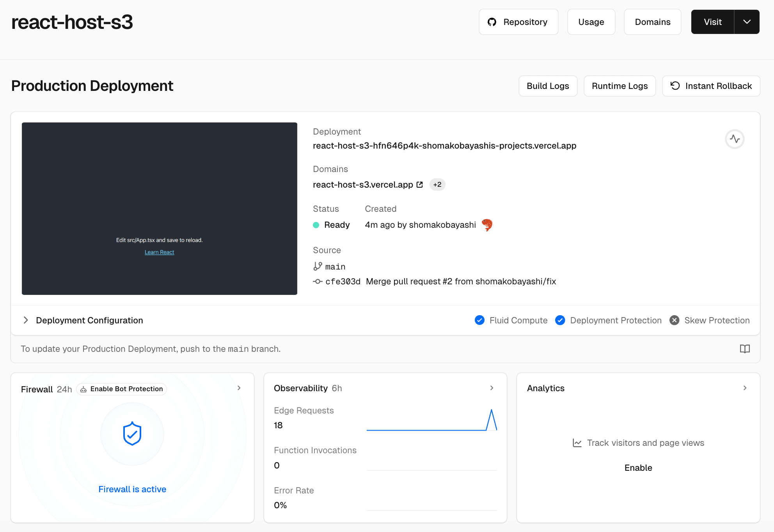Open the deployment URL react-host-s3-hfn646p4k

(x=444, y=145)
